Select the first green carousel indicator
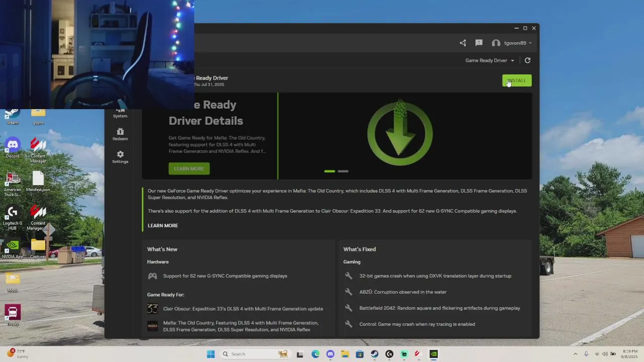Screen dimensions: 644x362 [330, 171]
